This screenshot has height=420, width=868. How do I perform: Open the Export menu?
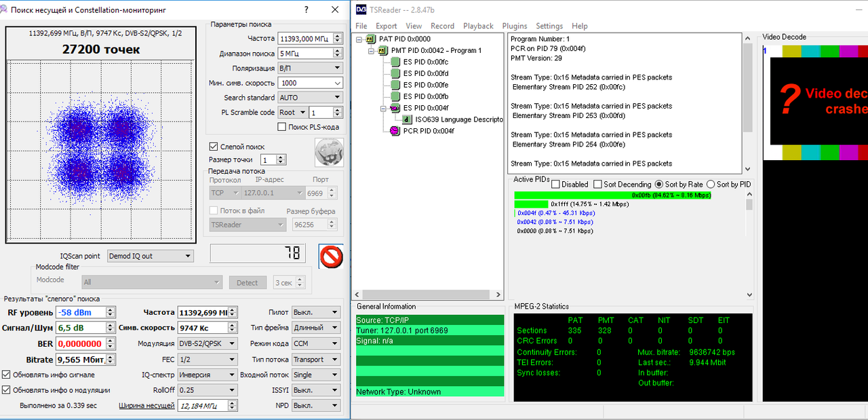pyautogui.click(x=387, y=26)
